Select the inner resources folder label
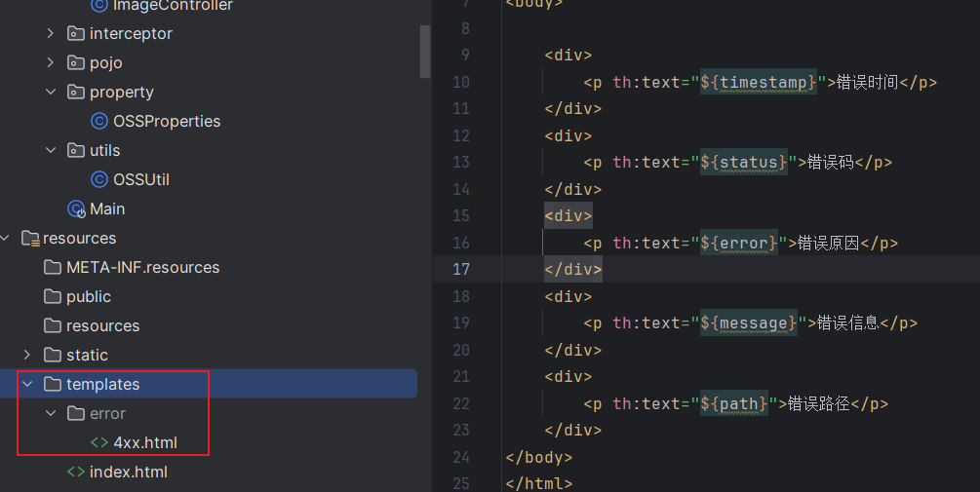 tap(103, 326)
